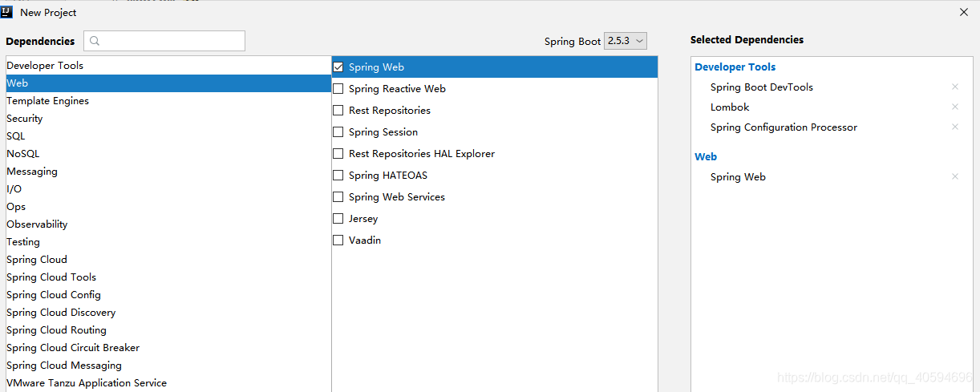
Task: Select the NoSQL category
Action: [168, 154]
